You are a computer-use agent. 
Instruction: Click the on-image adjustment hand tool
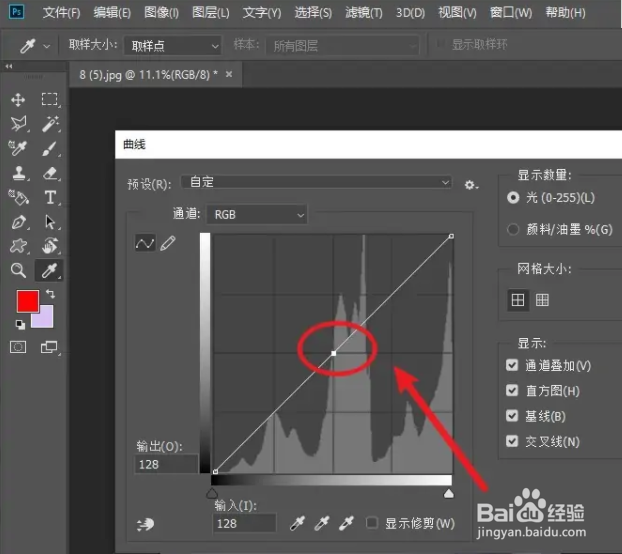145,524
